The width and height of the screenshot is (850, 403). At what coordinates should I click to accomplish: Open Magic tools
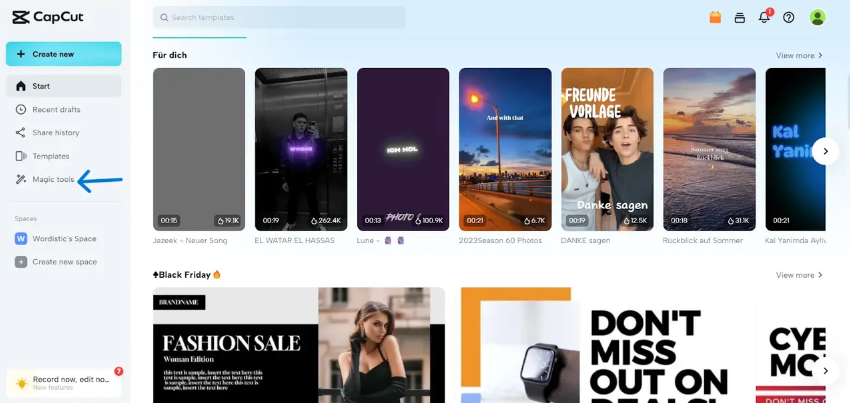tap(63, 180)
